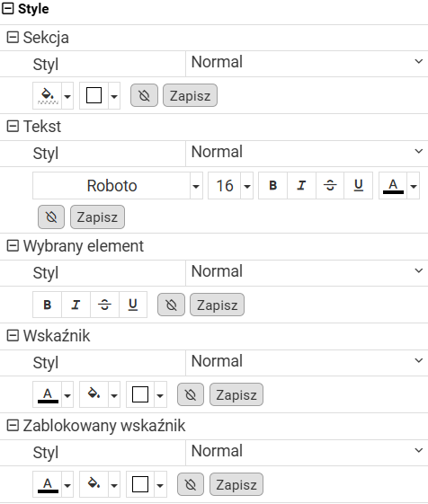The image size is (428, 504).
Task: Click the fill bucket in Zablokowany wskaźnik
Action: [x=94, y=484]
